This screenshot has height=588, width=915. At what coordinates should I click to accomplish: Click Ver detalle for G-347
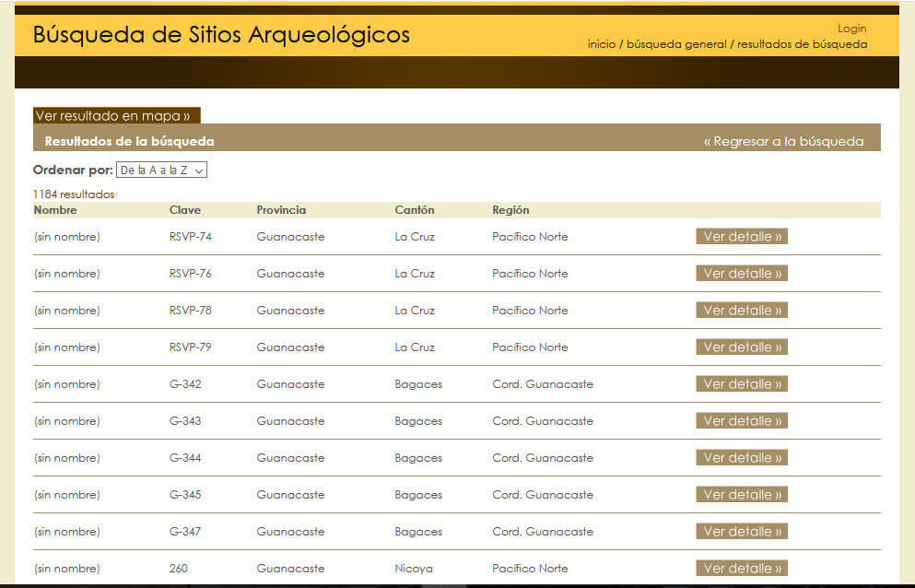coord(742,531)
